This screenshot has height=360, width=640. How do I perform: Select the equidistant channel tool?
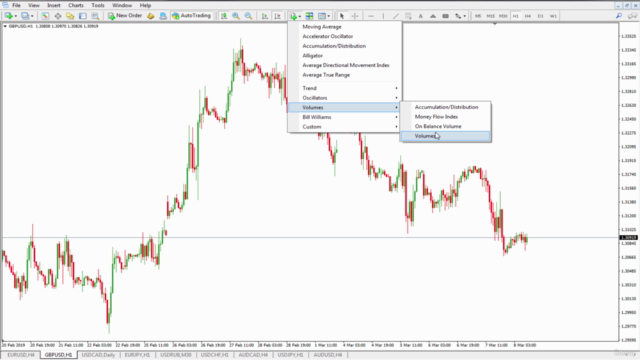(x=408, y=16)
